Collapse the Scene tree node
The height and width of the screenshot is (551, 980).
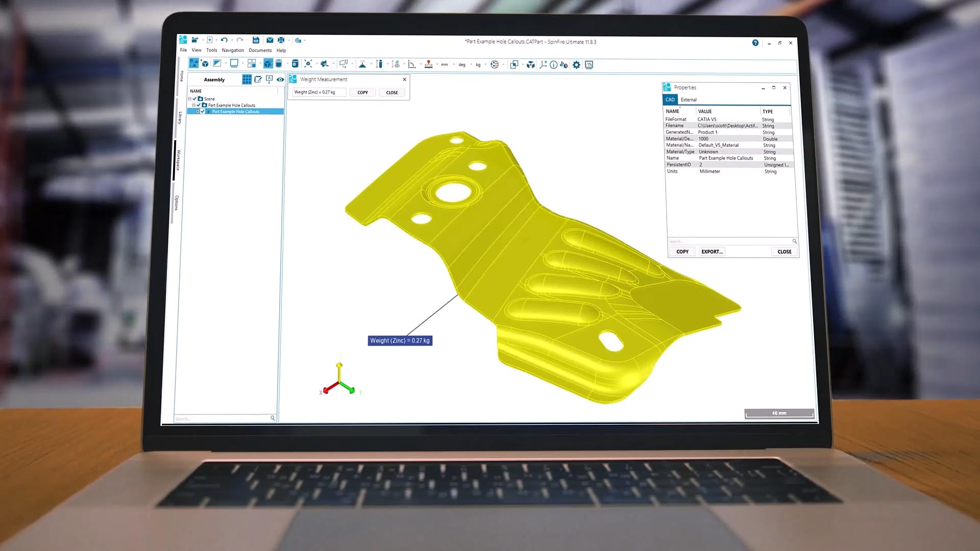pyautogui.click(x=190, y=99)
